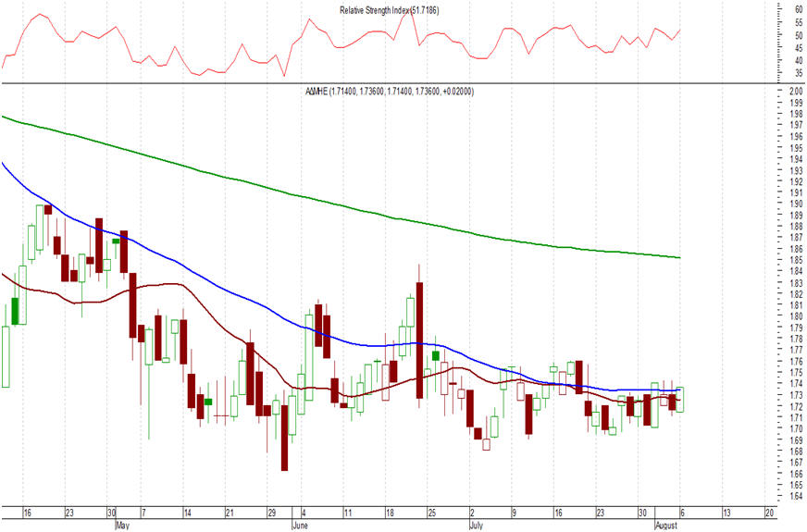Pick the July 23 date label
The image size is (807, 532).
pyautogui.click(x=601, y=513)
